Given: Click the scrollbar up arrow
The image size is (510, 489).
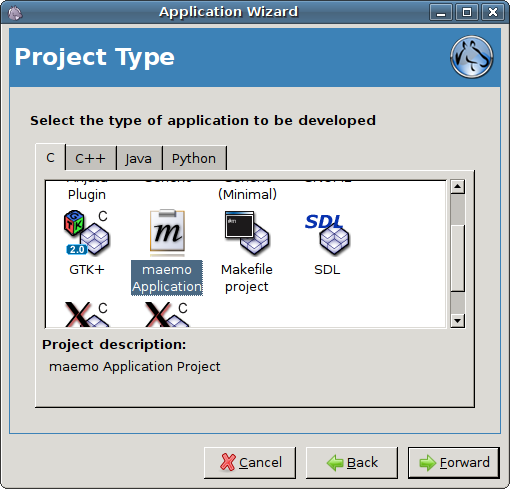Looking at the screenshot, I should (458, 187).
